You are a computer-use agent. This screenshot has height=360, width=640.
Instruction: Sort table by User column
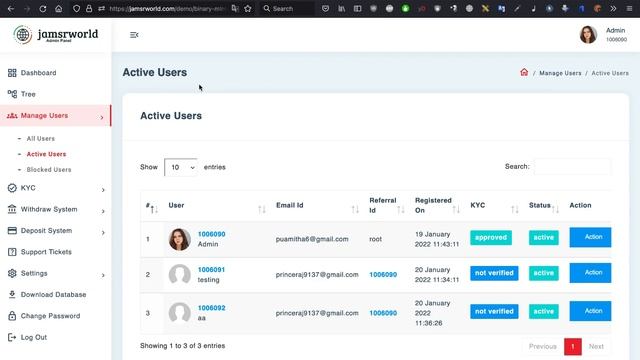coord(217,206)
